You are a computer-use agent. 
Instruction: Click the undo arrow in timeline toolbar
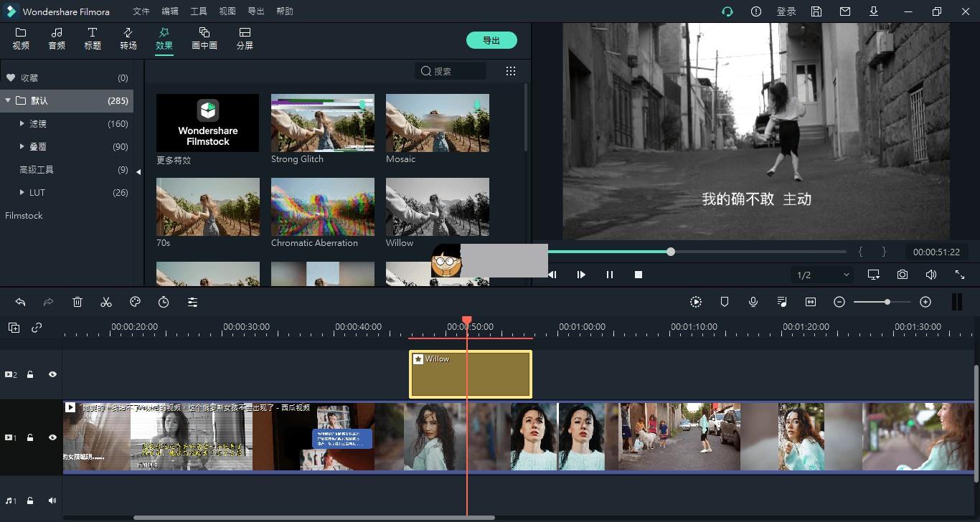pos(20,303)
